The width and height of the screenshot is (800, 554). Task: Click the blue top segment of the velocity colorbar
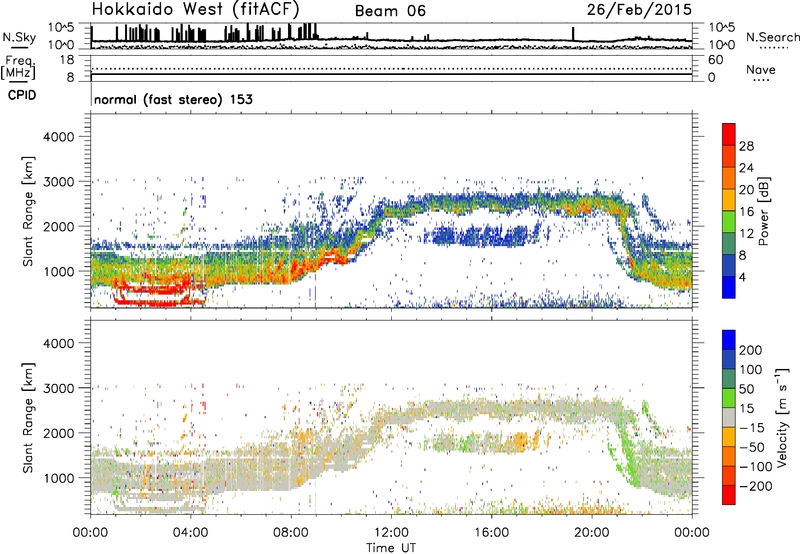point(729,340)
